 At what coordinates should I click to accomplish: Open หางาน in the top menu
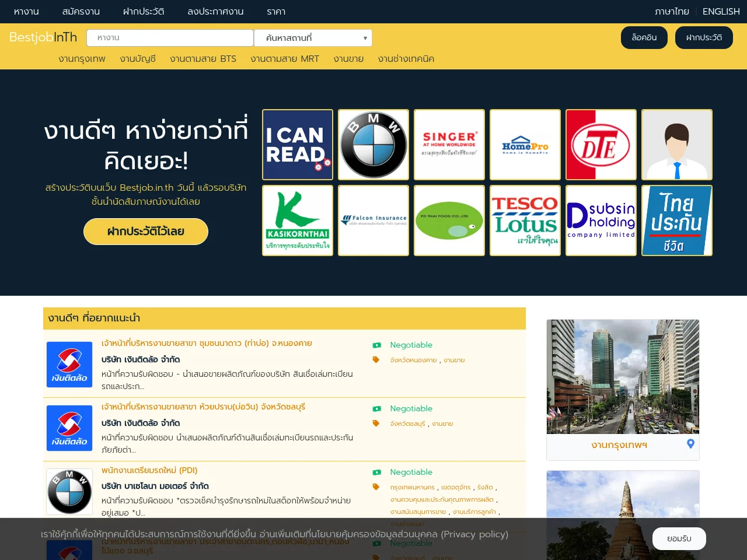coord(26,12)
